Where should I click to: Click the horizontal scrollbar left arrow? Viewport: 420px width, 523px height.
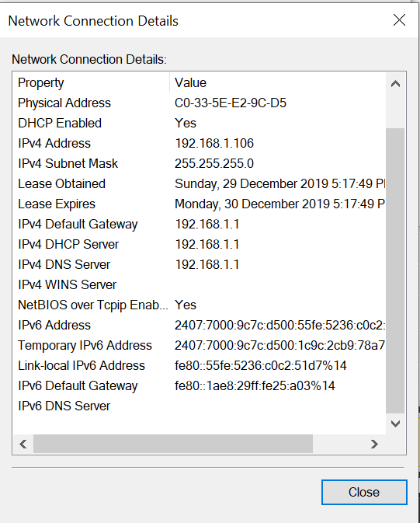[x=23, y=444]
